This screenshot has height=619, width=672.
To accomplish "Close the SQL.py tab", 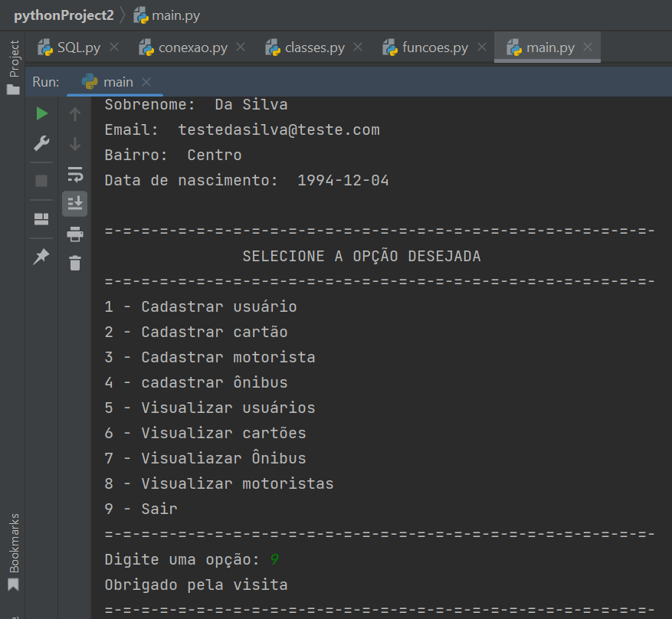I will pyautogui.click(x=114, y=47).
